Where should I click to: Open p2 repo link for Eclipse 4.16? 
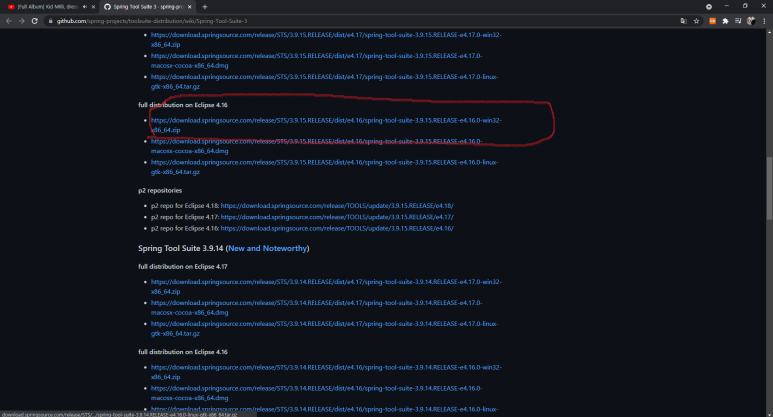point(337,228)
